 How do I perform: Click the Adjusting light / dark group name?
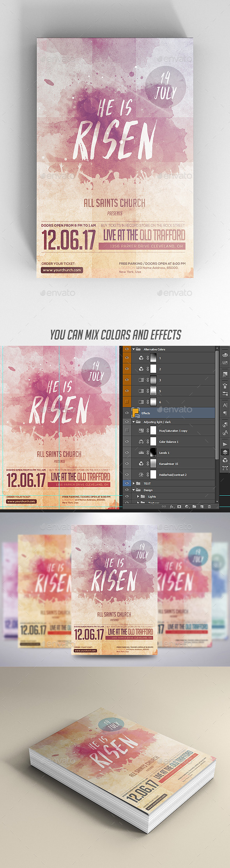coord(157,422)
